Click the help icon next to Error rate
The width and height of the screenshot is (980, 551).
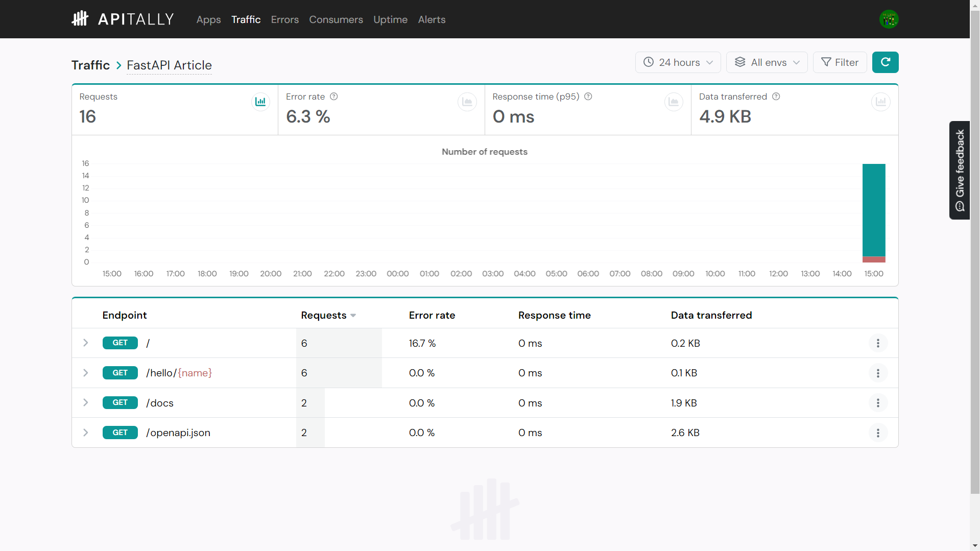(334, 96)
